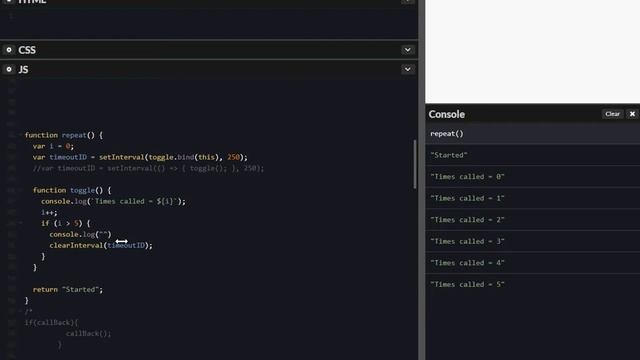Click "Times called = 2" console line
This screenshot has width=640, height=360.
click(x=533, y=220)
